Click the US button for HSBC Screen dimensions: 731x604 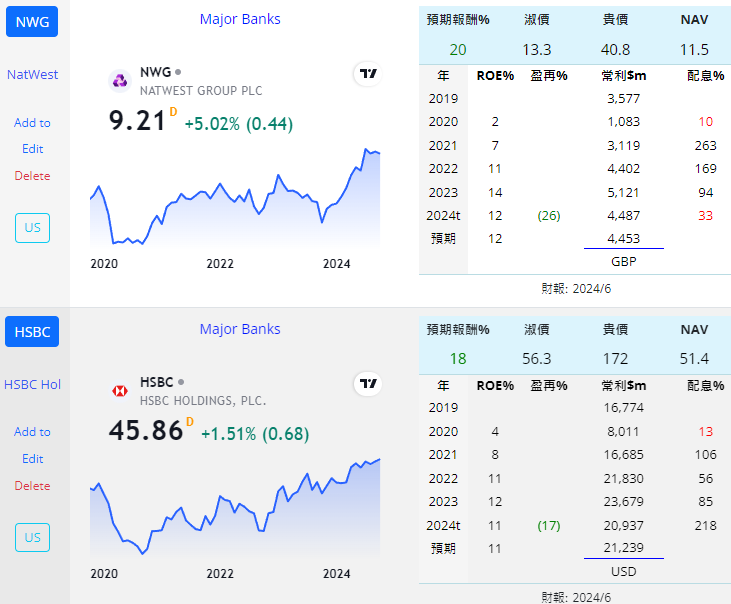[x=32, y=537]
